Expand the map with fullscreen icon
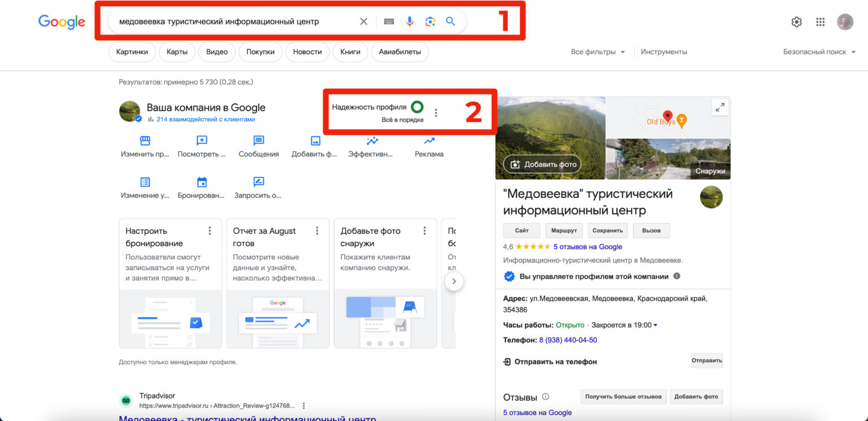 (x=719, y=107)
